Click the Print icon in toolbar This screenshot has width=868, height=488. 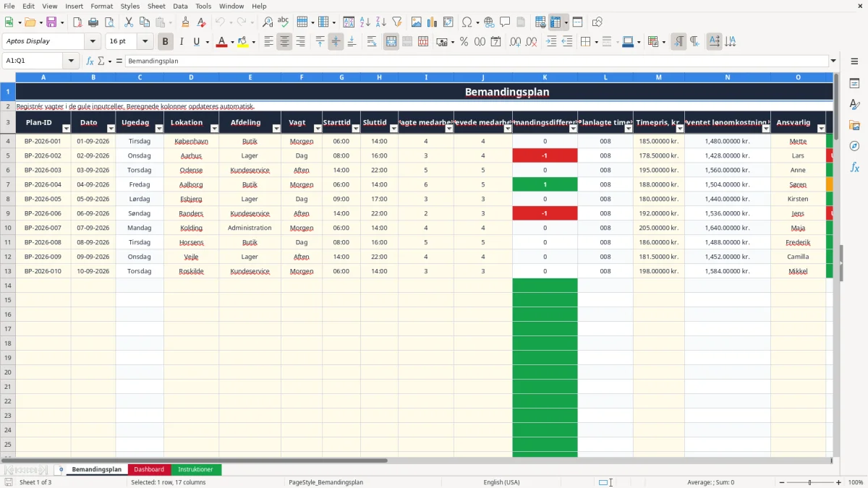coord(93,22)
